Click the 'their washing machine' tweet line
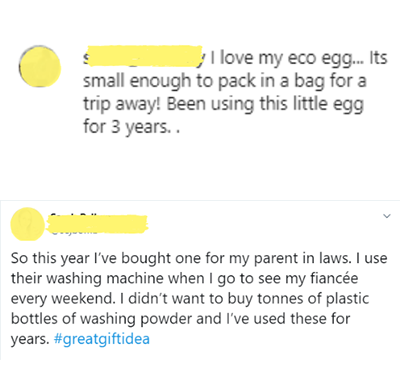This screenshot has width=400, height=382. point(184,279)
